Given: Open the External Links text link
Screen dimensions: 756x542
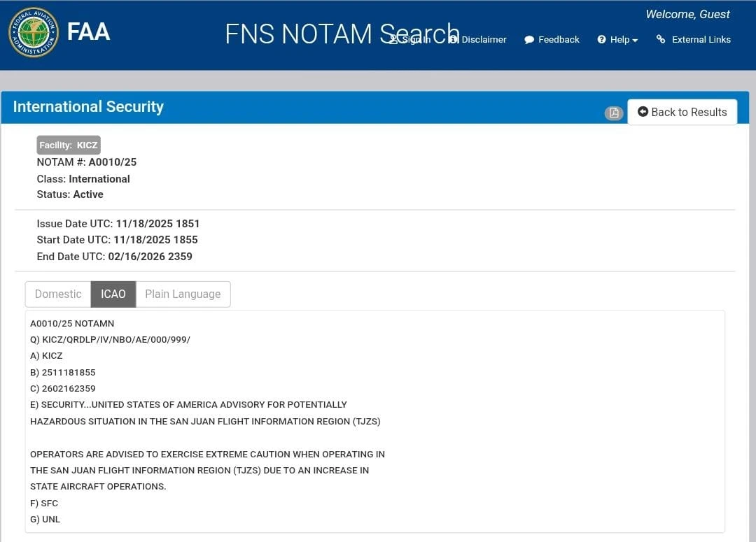Looking at the screenshot, I should click(x=701, y=40).
